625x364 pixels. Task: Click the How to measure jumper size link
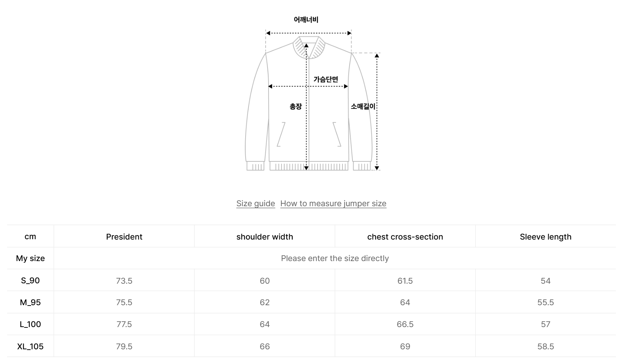pos(333,203)
